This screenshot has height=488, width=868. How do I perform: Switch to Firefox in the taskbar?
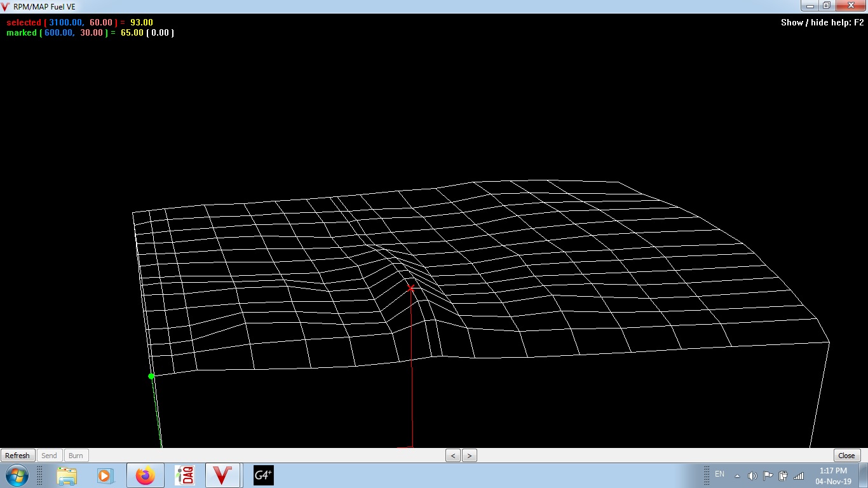tap(146, 475)
